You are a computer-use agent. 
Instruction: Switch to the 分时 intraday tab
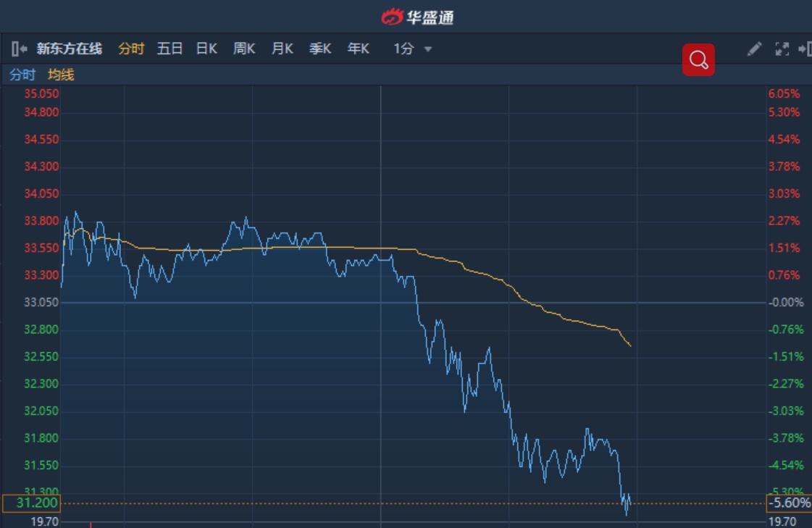tap(131, 49)
